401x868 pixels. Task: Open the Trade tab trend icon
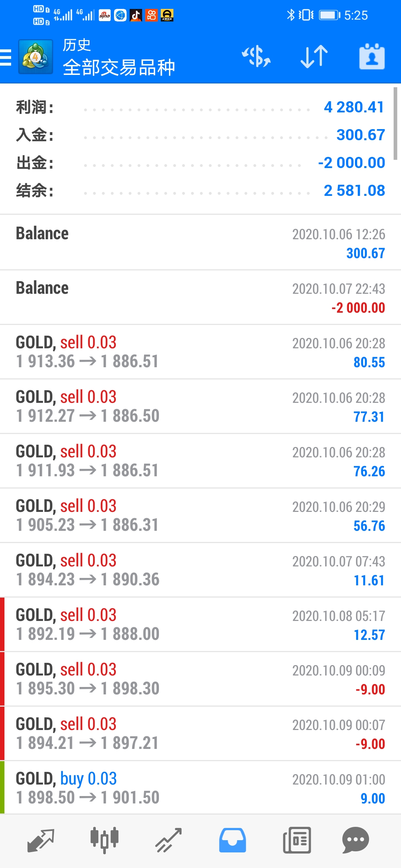point(168,840)
